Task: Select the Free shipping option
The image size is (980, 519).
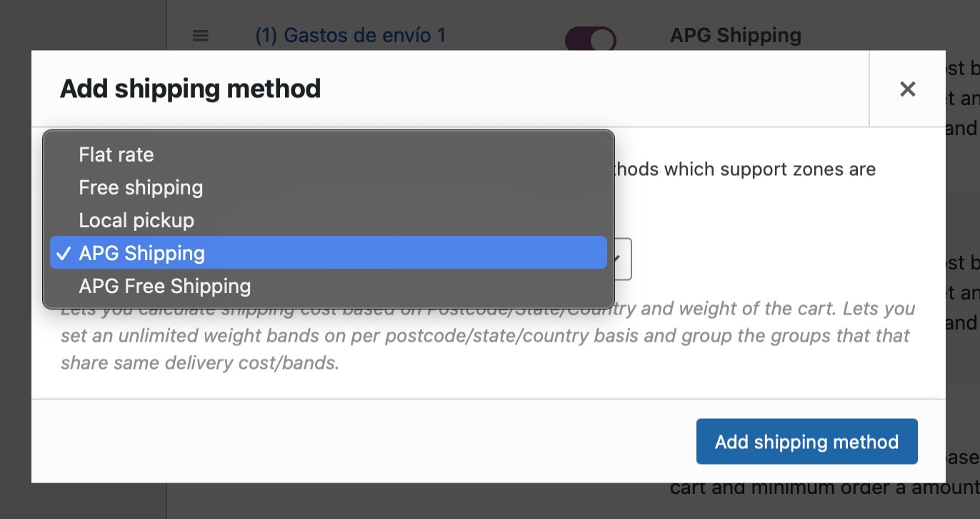Action: (141, 187)
